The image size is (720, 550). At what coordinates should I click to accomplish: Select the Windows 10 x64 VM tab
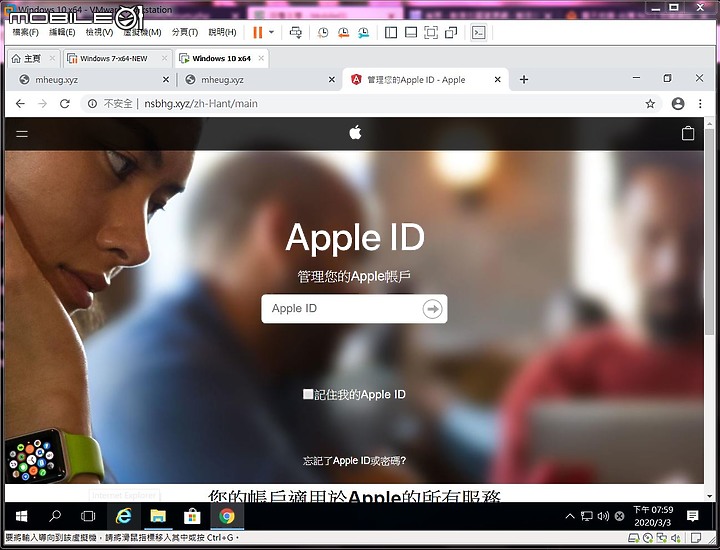[x=221, y=58]
